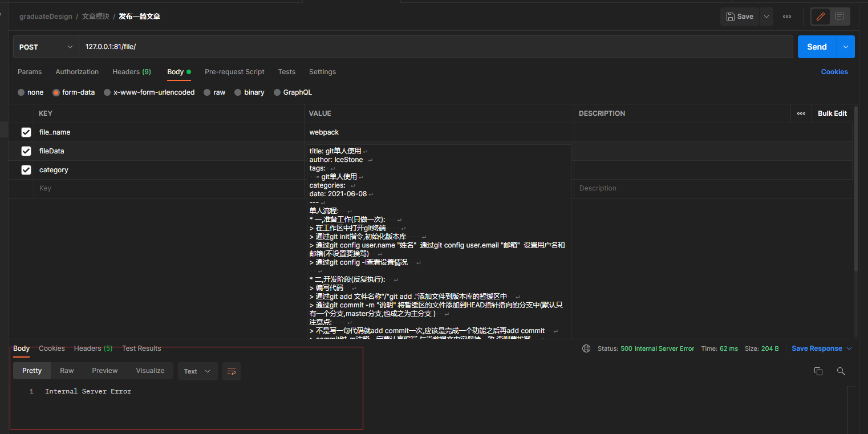Switch to the Params tab
Screen dimensions: 868x434
(x=30, y=72)
